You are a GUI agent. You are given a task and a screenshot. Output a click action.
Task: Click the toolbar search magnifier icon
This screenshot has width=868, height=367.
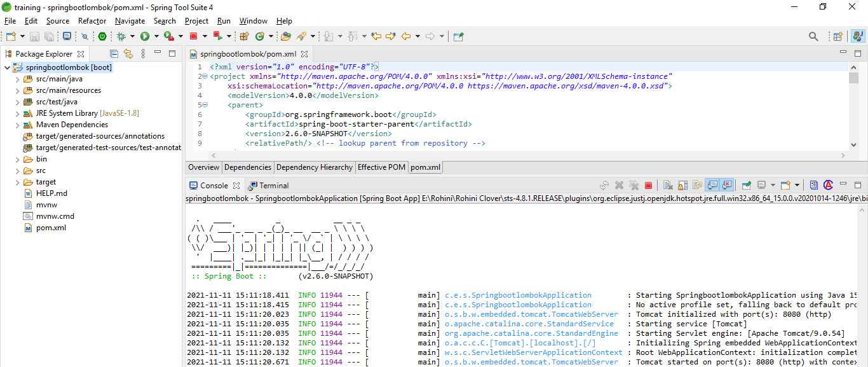point(813,37)
